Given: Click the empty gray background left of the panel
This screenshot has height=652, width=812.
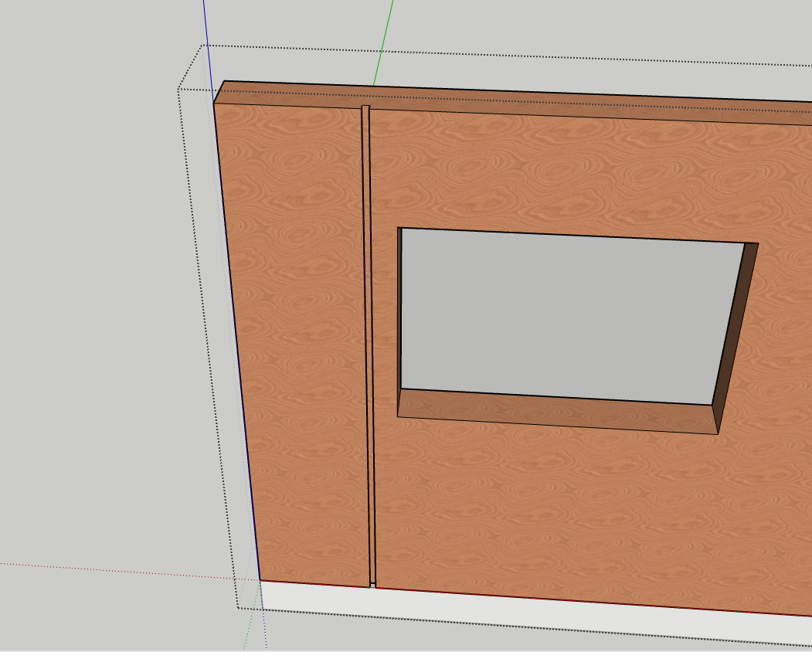Looking at the screenshot, I should coord(93,309).
